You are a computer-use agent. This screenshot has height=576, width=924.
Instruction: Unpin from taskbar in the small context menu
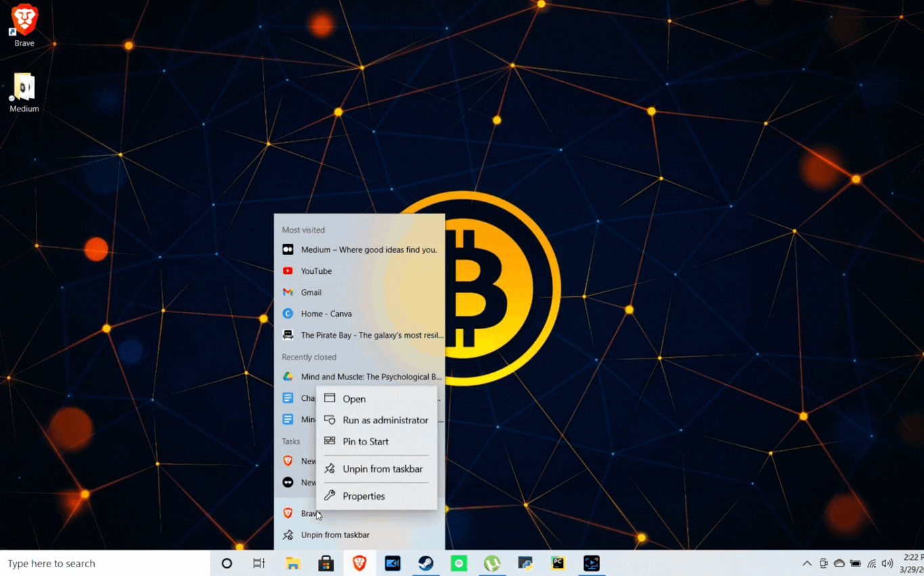click(377, 469)
